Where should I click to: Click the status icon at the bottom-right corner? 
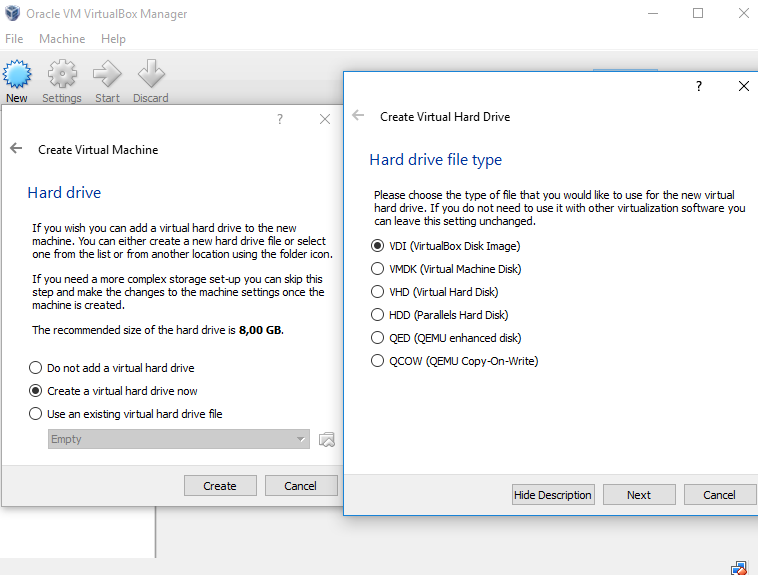(739, 568)
